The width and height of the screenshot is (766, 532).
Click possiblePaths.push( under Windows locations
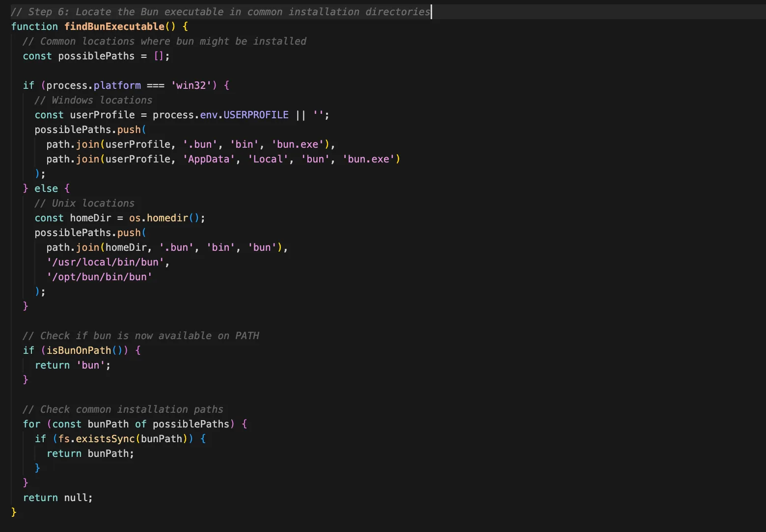point(90,130)
